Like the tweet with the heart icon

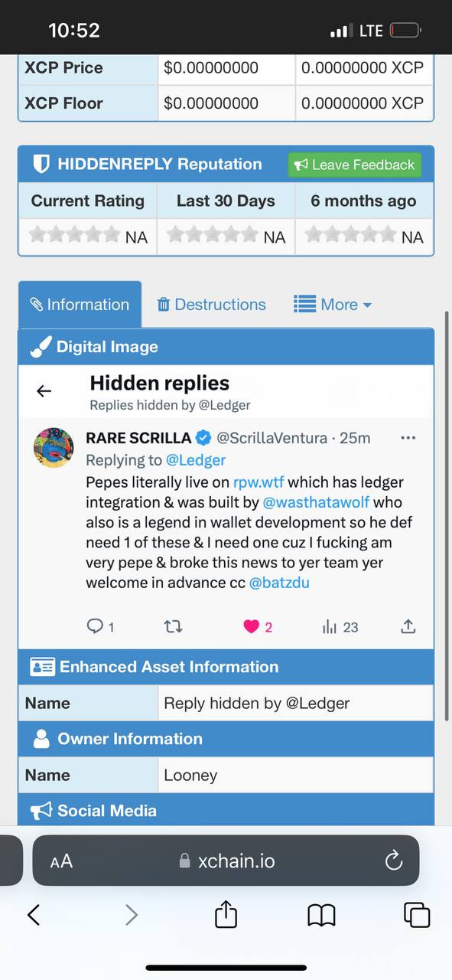[251, 626]
